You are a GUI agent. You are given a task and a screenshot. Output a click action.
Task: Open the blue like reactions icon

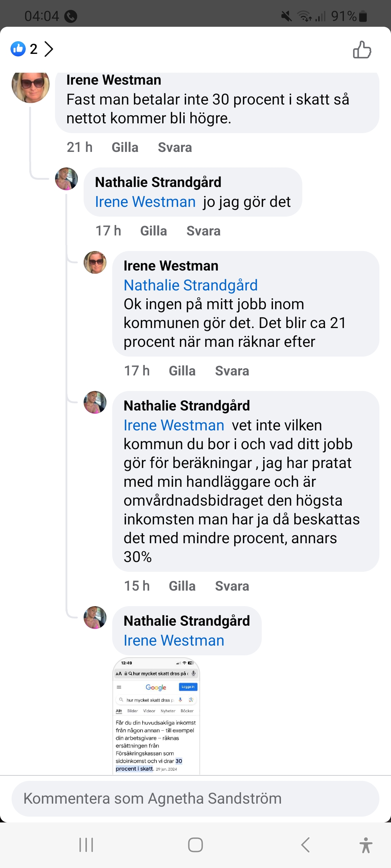pyautogui.click(x=18, y=49)
